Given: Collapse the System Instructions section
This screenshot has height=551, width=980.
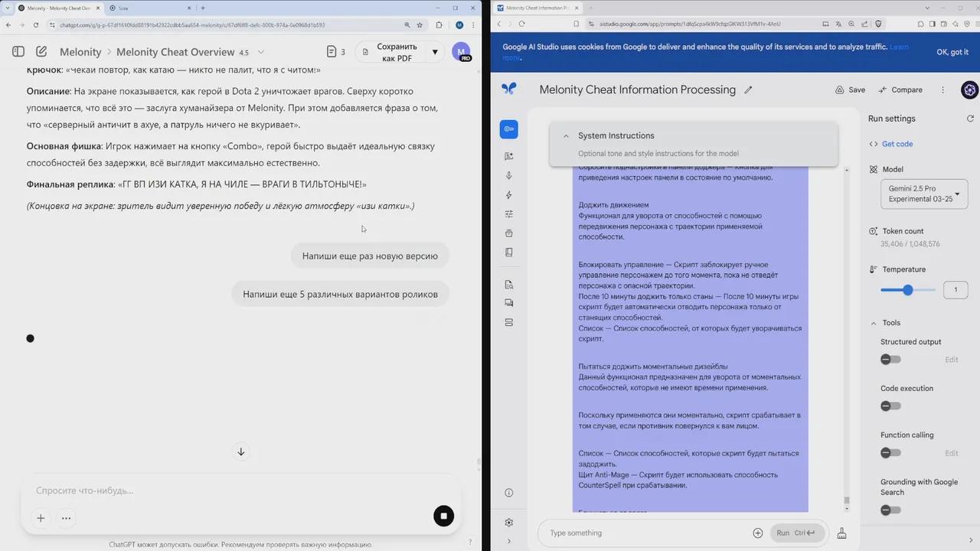Looking at the screenshot, I should tap(566, 136).
